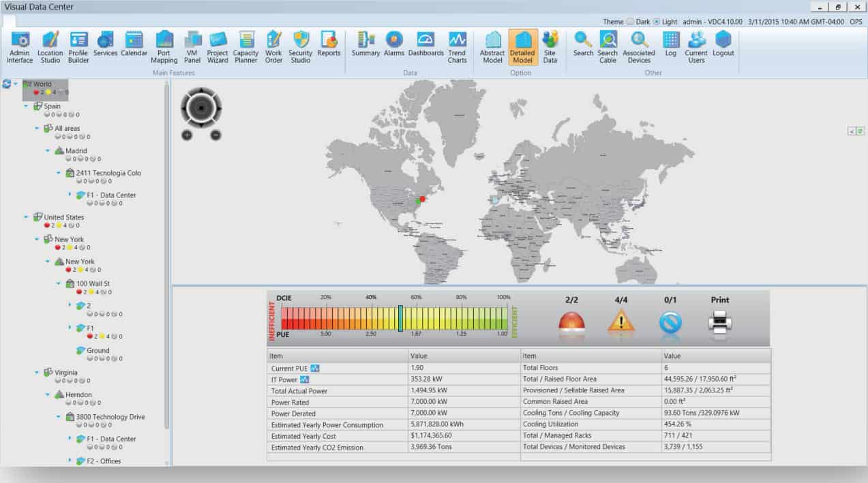This screenshot has width=868, height=483.
Task: Select the Detailed Model option
Action: (522, 48)
